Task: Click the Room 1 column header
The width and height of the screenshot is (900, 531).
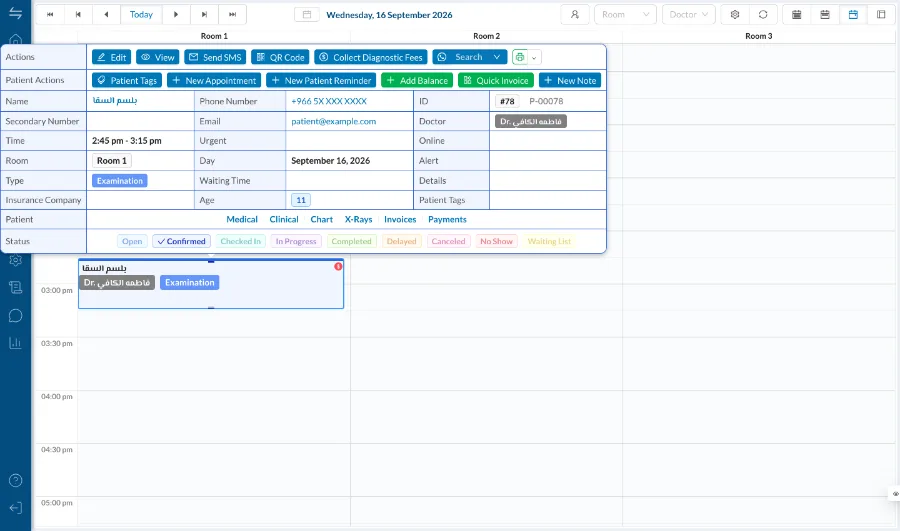Action: [214, 36]
